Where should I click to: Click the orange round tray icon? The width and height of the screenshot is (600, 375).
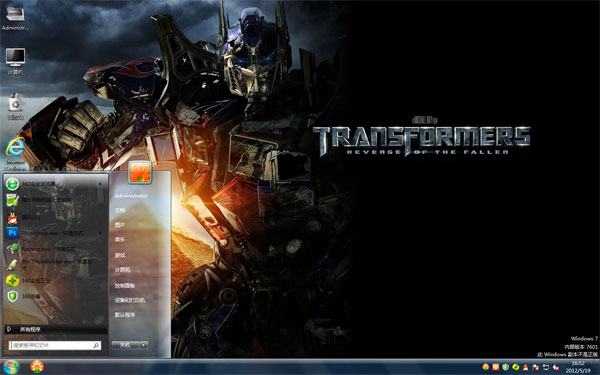486,367
